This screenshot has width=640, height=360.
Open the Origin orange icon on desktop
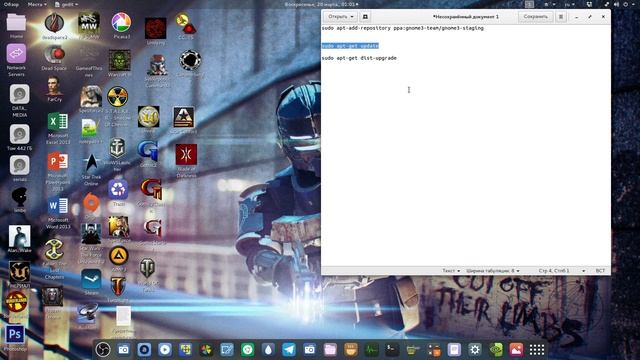[x=91, y=203]
